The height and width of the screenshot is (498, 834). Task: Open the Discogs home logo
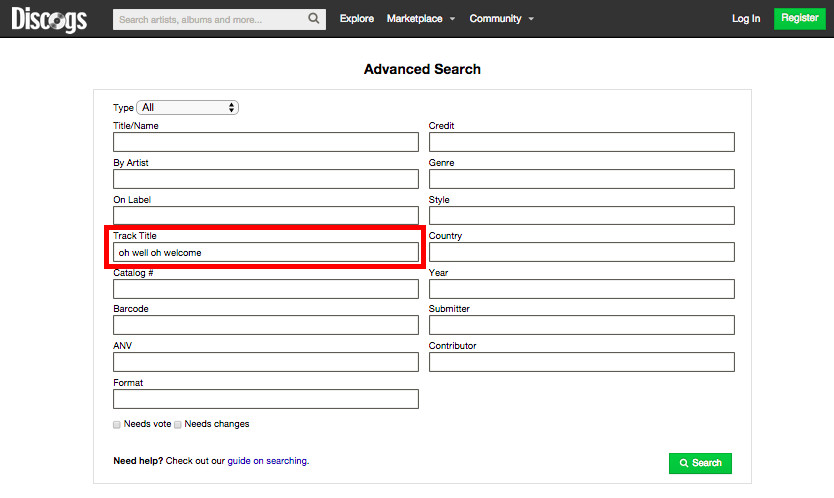pos(49,20)
